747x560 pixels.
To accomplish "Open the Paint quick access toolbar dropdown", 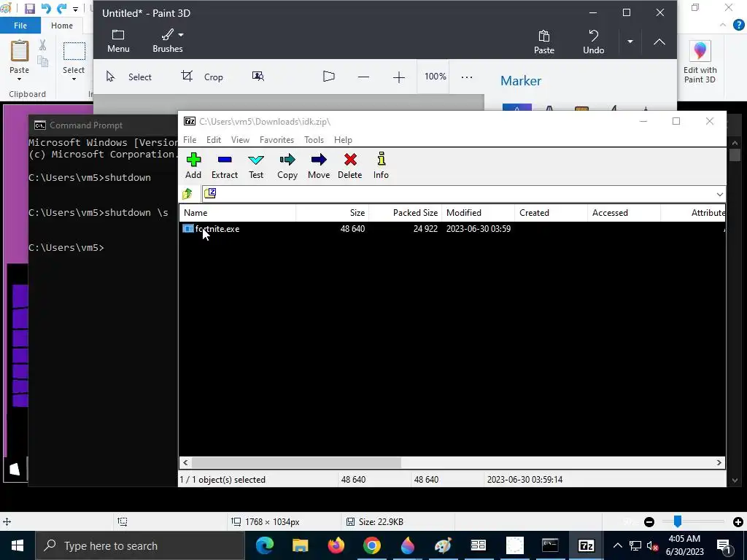I will [x=75, y=9].
